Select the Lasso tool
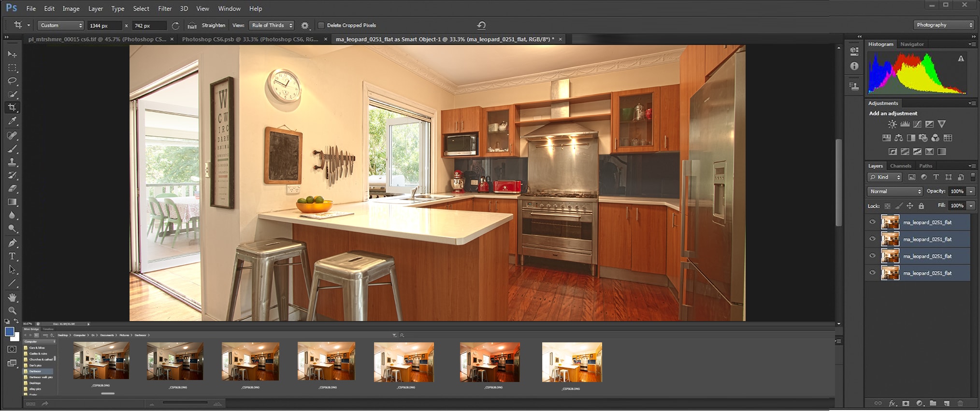The width and height of the screenshot is (980, 411). [12, 81]
